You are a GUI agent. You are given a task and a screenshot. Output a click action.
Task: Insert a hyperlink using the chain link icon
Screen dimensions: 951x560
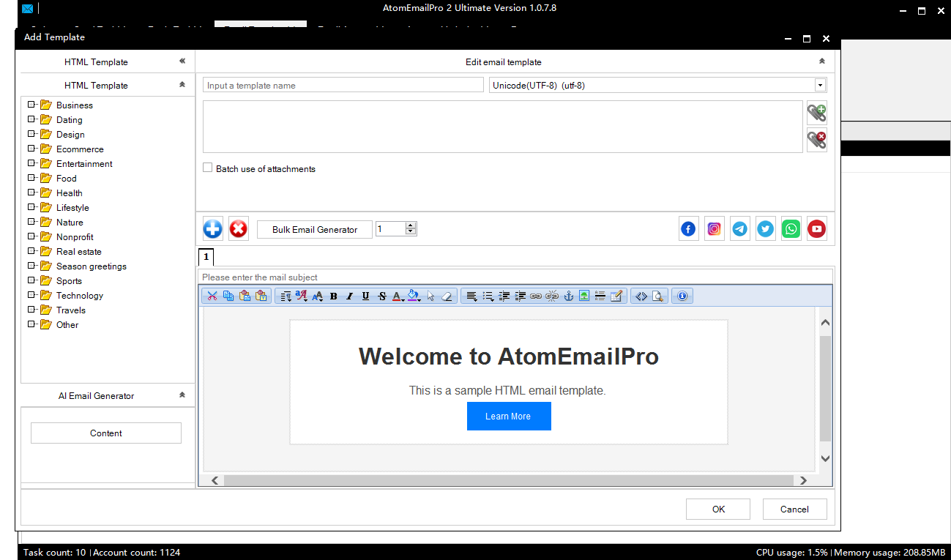pos(536,296)
